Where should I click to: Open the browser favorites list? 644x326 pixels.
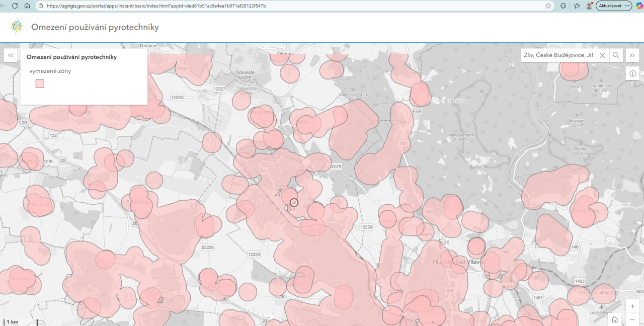pos(577,6)
